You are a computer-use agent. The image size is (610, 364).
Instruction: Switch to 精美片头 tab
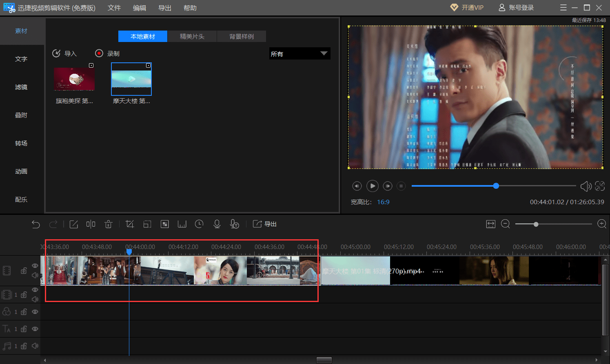click(x=192, y=36)
